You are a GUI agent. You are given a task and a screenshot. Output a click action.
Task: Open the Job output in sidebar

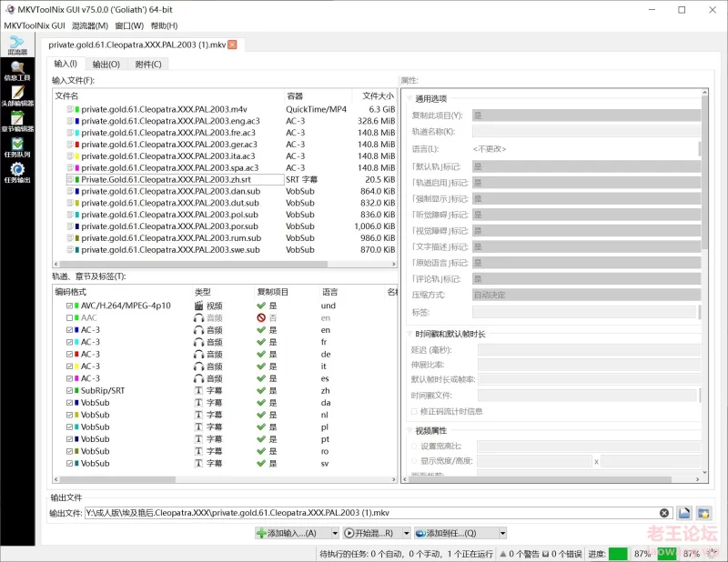click(17, 173)
